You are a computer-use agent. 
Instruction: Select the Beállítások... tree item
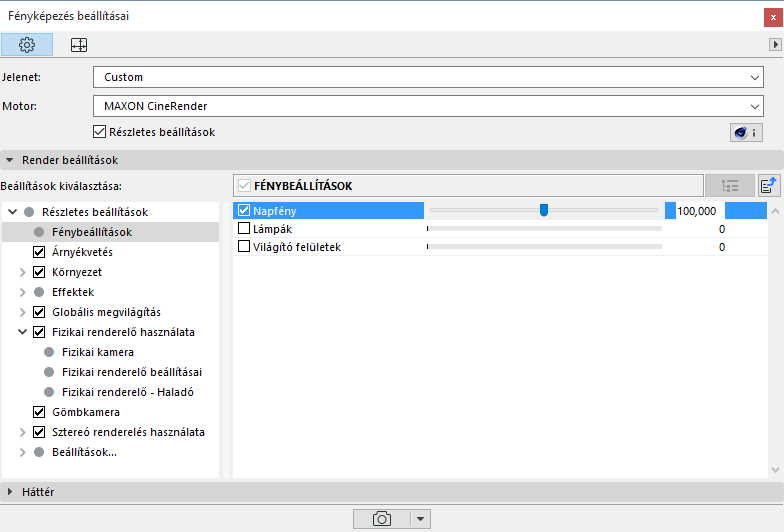click(84, 452)
